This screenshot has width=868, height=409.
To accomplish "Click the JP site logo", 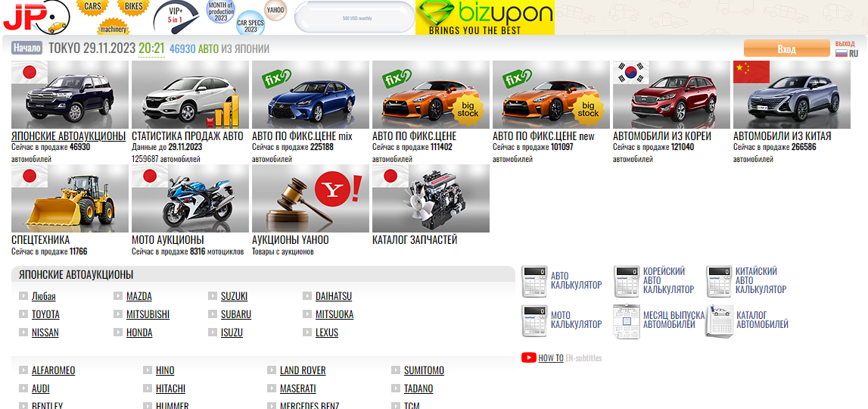I will click(x=36, y=17).
